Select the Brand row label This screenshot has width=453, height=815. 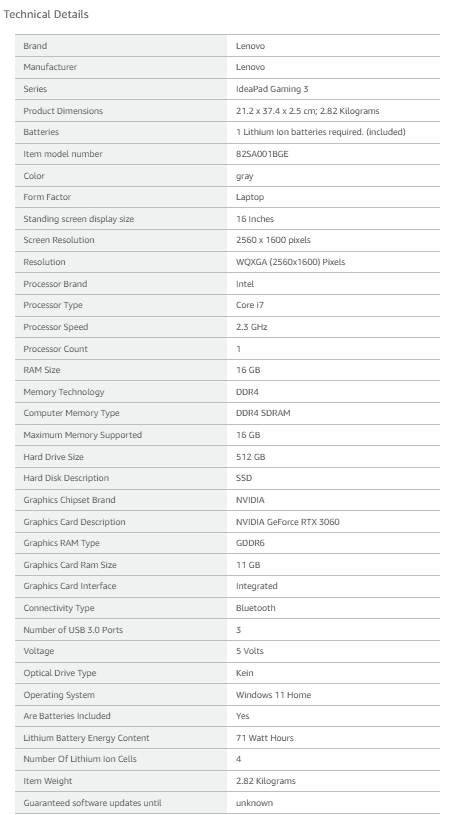tap(35, 46)
